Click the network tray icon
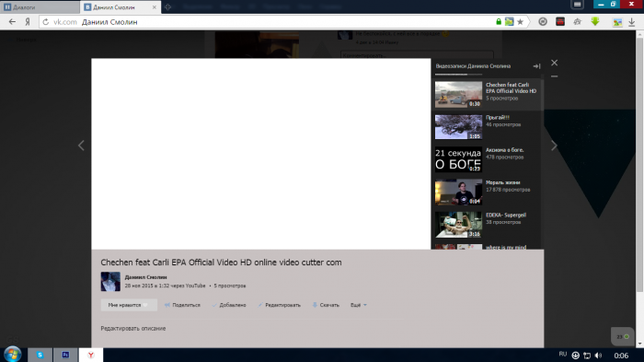The height and width of the screenshot is (362, 644). 587,356
